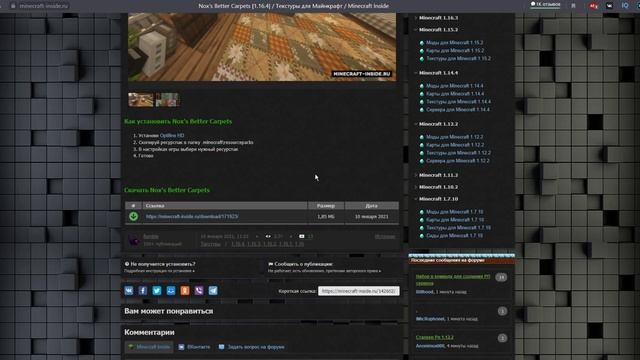Click the first forum post reply count badge
This screenshot has height=360, width=640.
[x=501, y=277]
